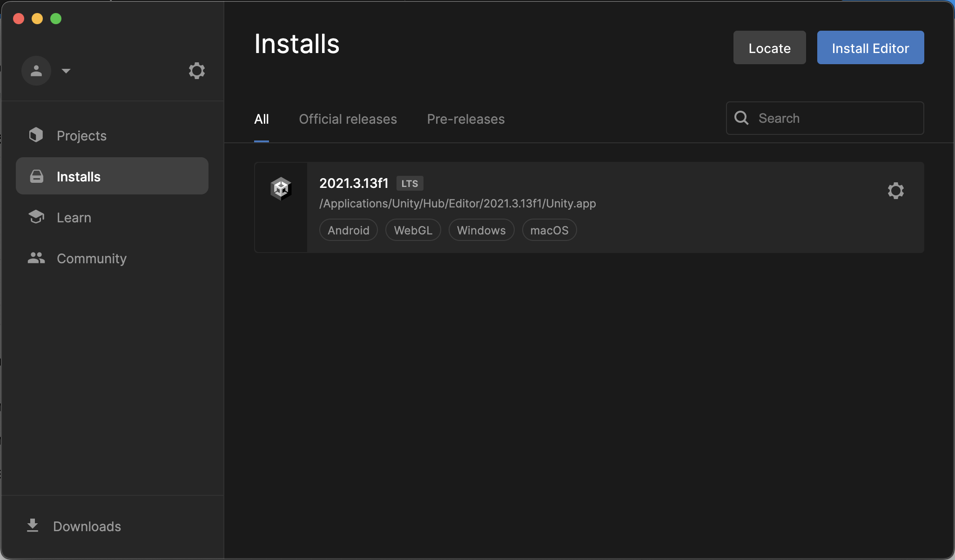955x560 pixels.
Task: Open the Projects section
Action: point(81,136)
